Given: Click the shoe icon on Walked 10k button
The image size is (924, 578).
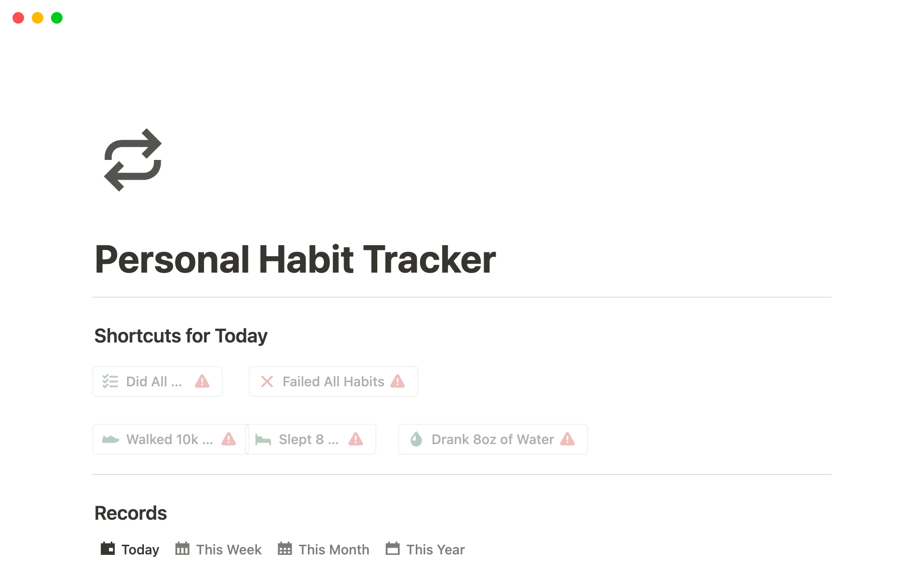Looking at the screenshot, I should [111, 439].
